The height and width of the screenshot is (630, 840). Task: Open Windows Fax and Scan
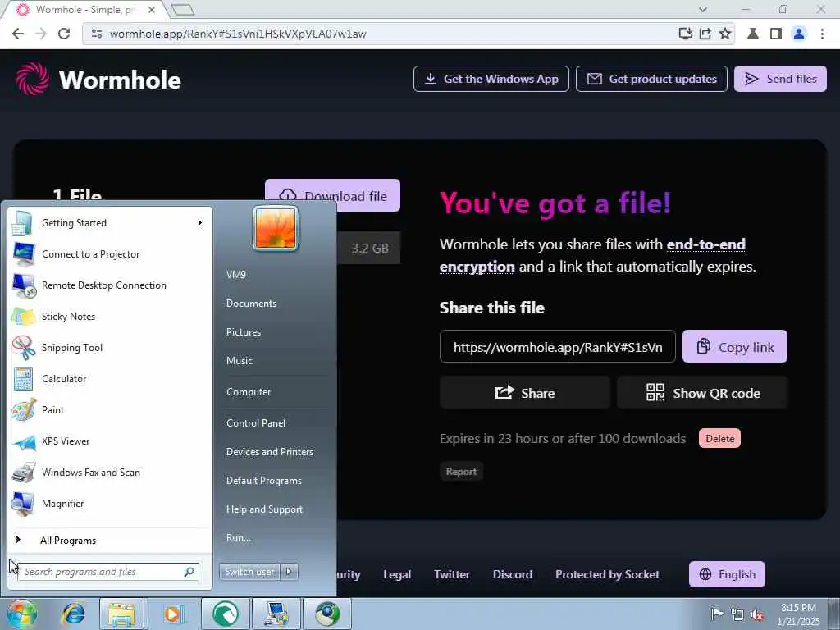109,472
